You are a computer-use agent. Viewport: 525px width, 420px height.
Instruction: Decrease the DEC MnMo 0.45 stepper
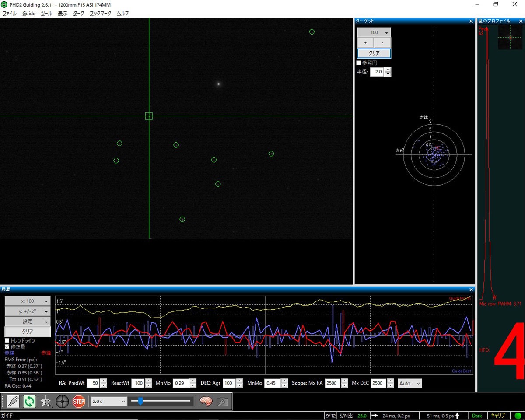pyautogui.click(x=284, y=385)
